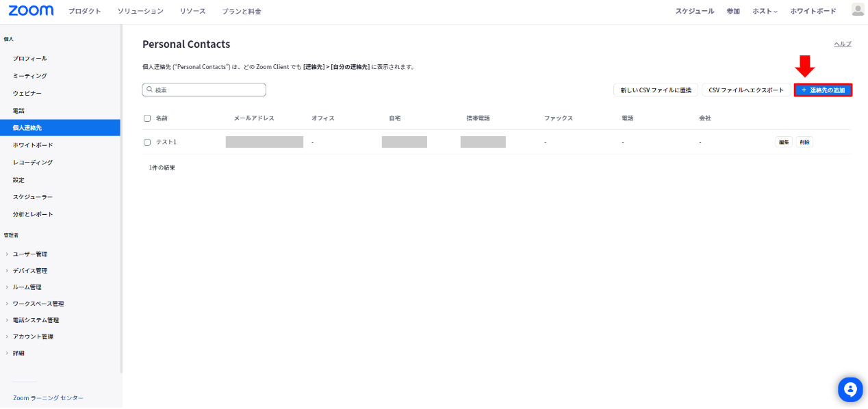Open the ヘルプ link
Viewport: 868px width, 409px height.
(843, 44)
